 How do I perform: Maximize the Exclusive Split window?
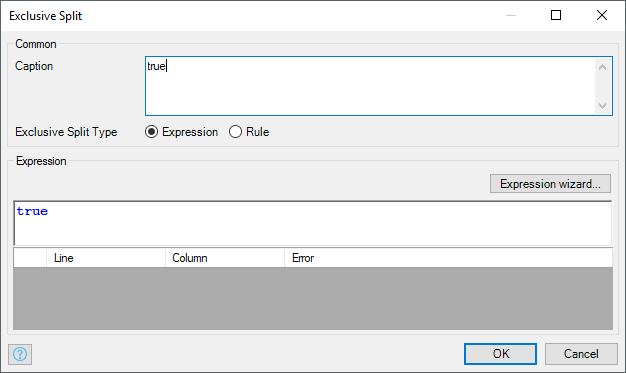point(556,15)
